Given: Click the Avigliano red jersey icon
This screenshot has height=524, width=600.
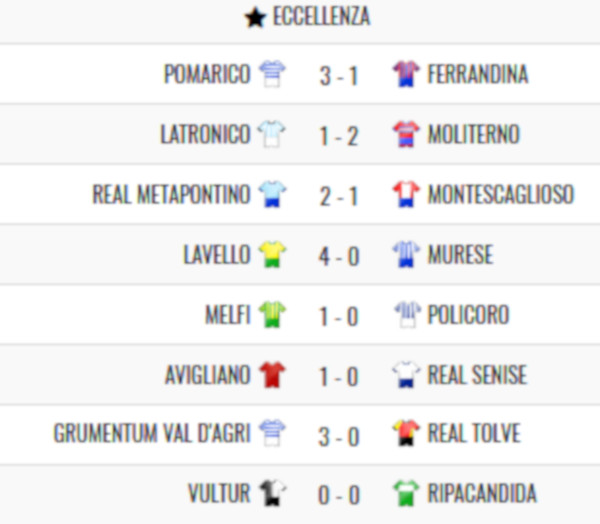Looking at the screenshot, I should (272, 375).
